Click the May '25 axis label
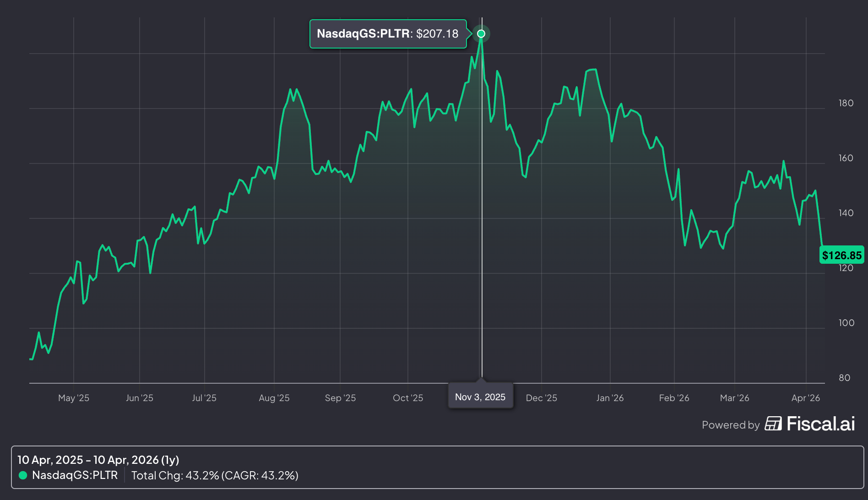868x500 pixels. 74,398
